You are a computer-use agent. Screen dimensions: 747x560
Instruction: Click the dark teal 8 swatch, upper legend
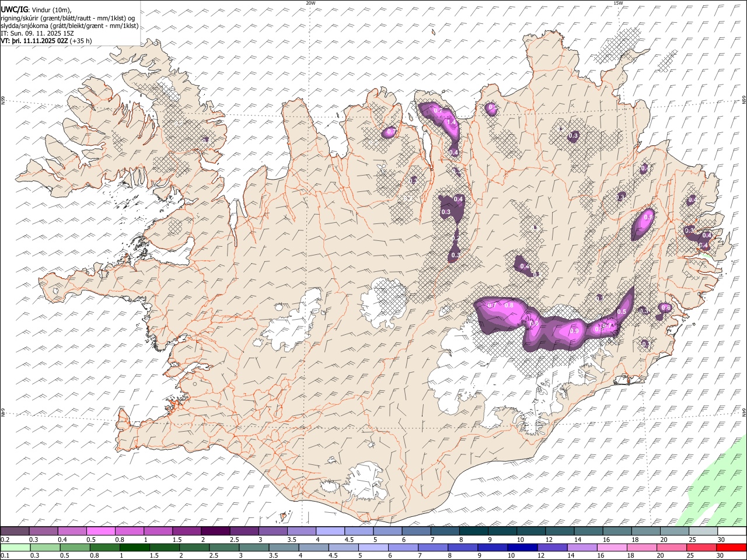[x=473, y=531]
